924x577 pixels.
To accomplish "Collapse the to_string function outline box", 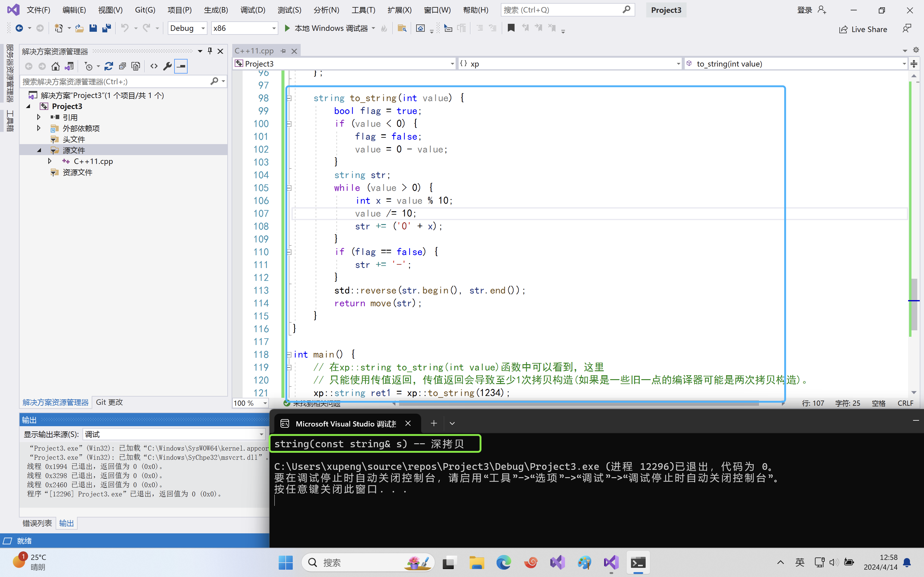I will pos(289,98).
